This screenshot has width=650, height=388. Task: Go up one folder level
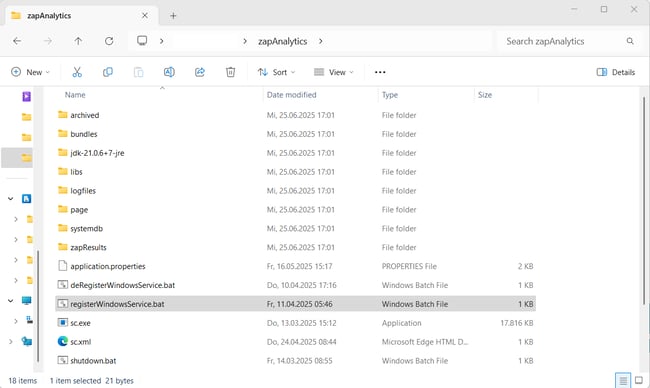click(x=78, y=41)
